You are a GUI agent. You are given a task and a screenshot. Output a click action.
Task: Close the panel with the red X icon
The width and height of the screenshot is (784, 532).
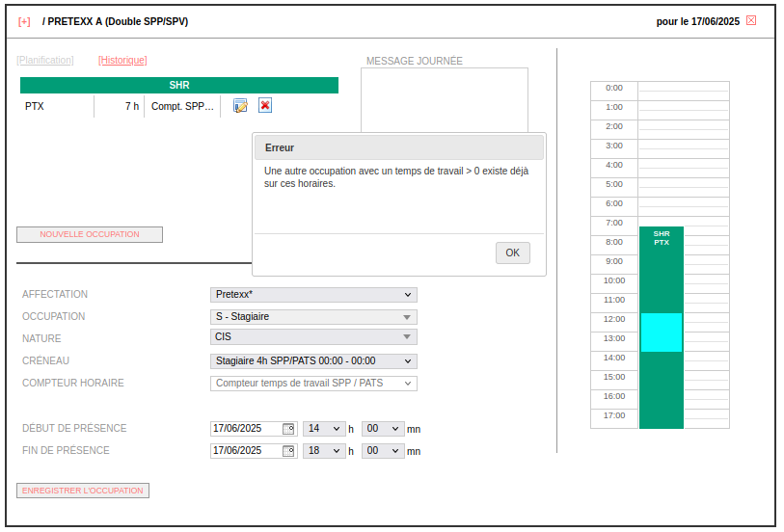751,20
